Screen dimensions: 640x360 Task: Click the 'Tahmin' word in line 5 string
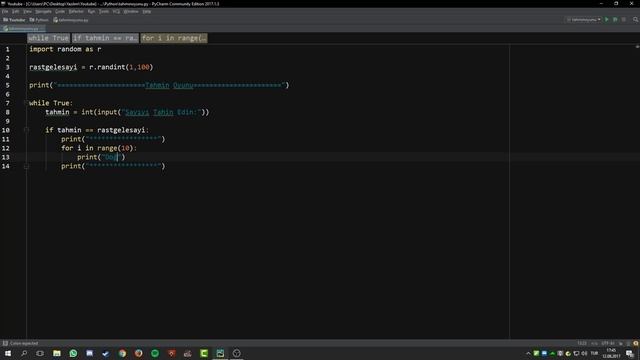157,85
